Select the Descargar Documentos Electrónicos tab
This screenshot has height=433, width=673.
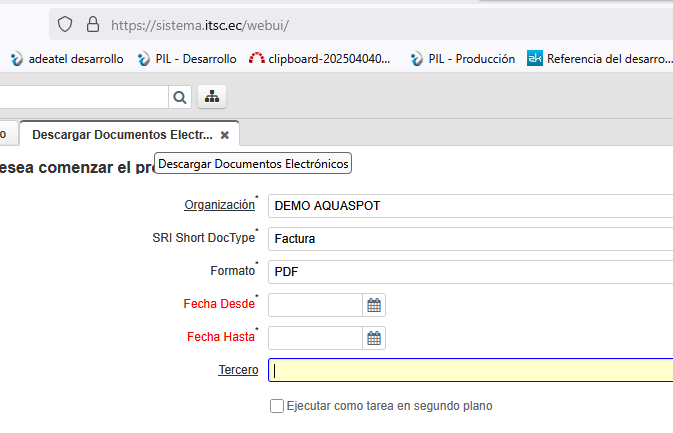pos(122,134)
